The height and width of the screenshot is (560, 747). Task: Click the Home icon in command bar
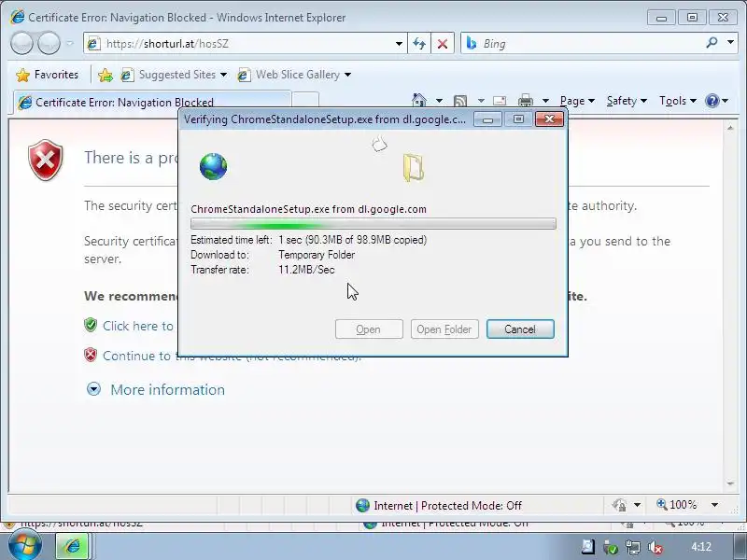[419, 101]
